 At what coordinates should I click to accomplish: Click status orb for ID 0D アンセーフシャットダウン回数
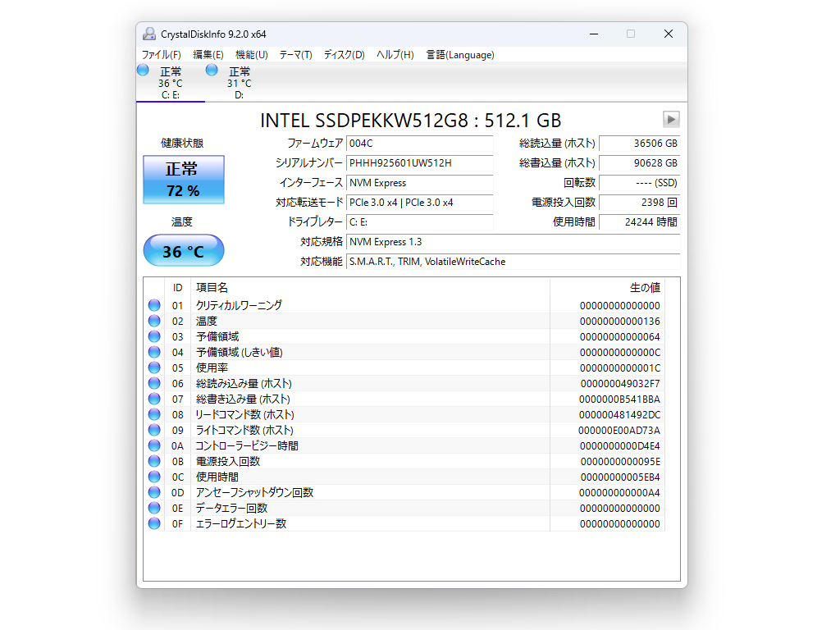click(x=154, y=492)
